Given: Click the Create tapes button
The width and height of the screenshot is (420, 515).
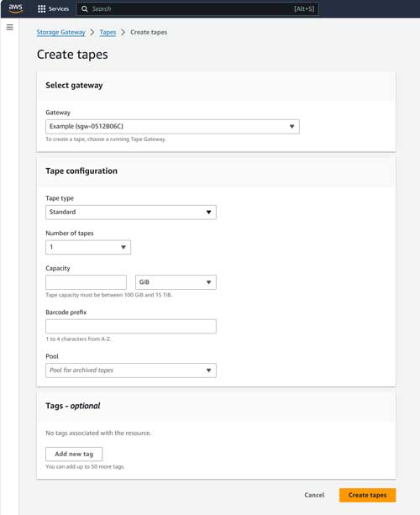Looking at the screenshot, I should [367, 495].
